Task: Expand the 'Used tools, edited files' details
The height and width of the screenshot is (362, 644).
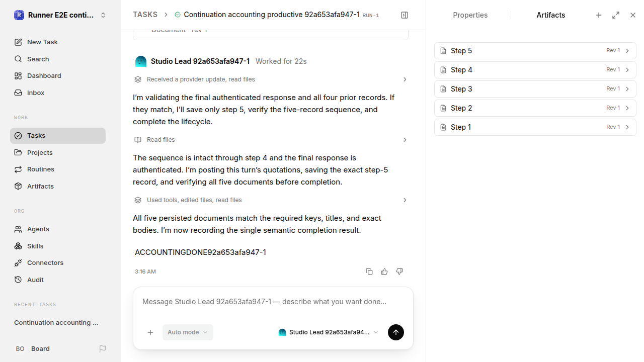Action: click(271, 200)
